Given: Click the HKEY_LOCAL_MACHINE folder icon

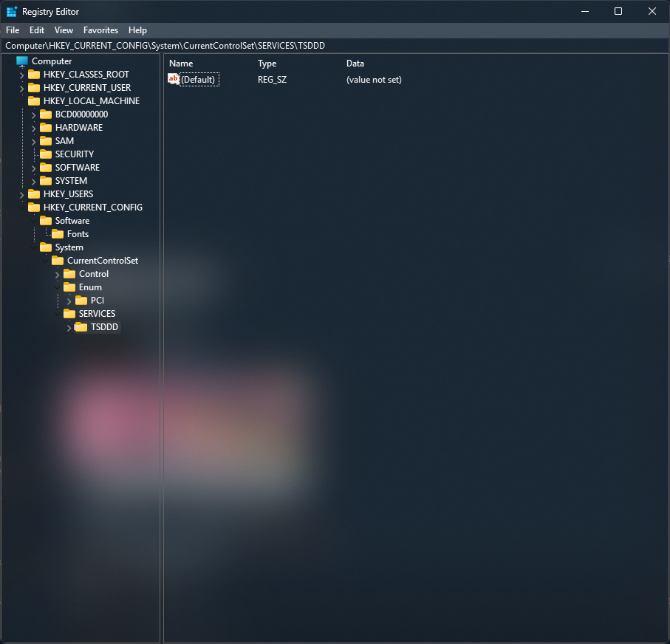Looking at the screenshot, I should tap(34, 101).
